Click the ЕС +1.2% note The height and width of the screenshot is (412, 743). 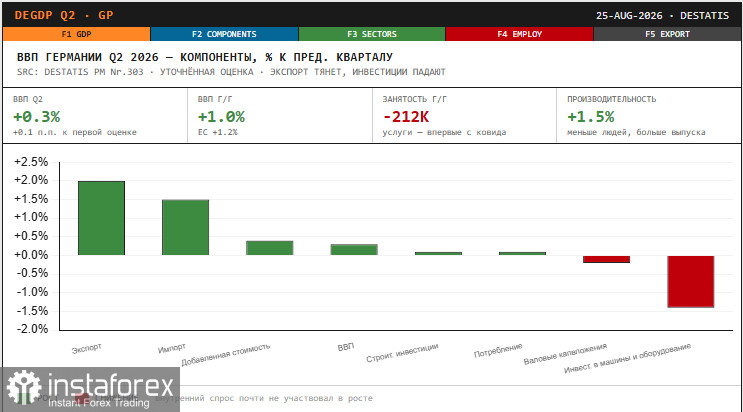click(217, 132)
